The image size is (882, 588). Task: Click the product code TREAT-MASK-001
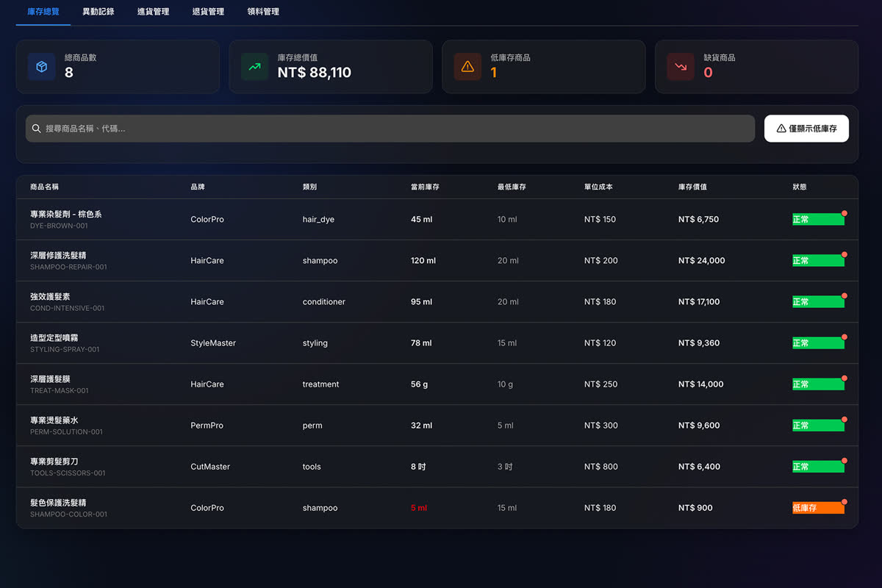(60, 391)
